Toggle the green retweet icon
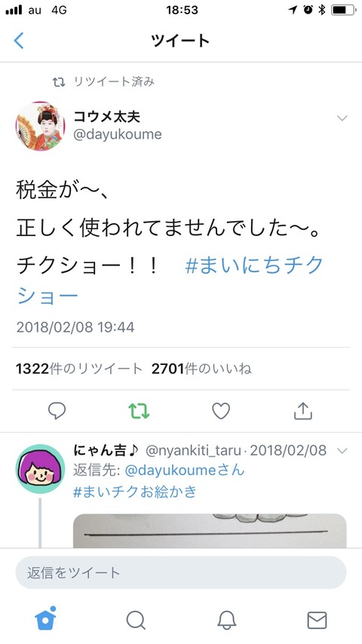Screen dimensions: 362x644 (x=139, y=411)
